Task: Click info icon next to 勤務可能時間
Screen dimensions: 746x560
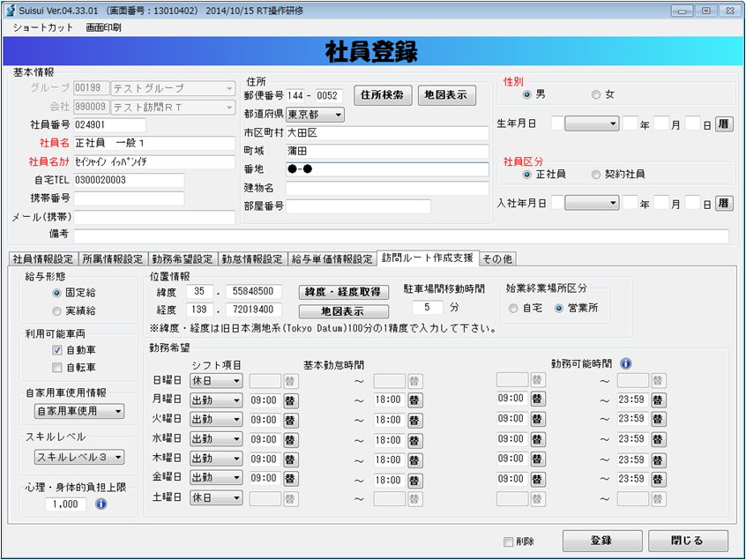Action: tap(625, 363)
